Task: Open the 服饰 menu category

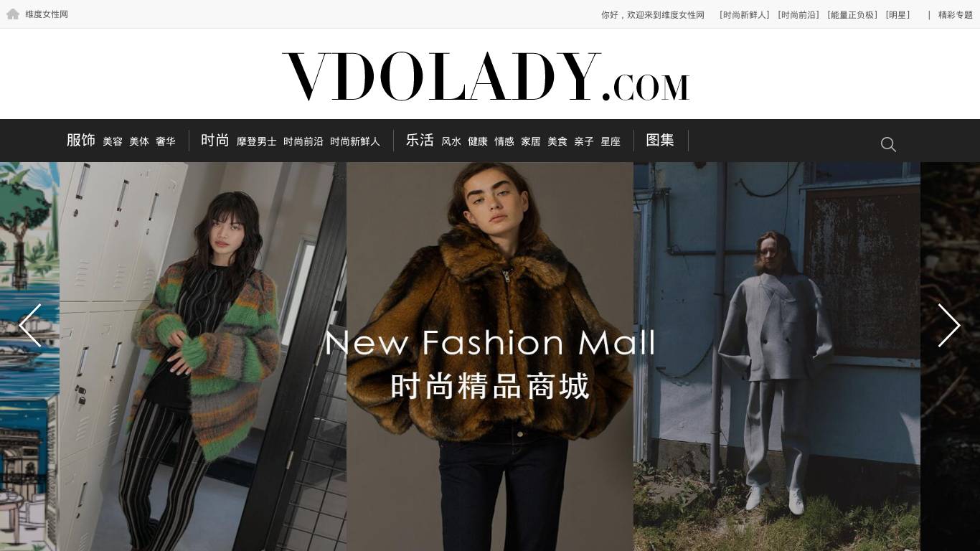Action: coord(81,140)
